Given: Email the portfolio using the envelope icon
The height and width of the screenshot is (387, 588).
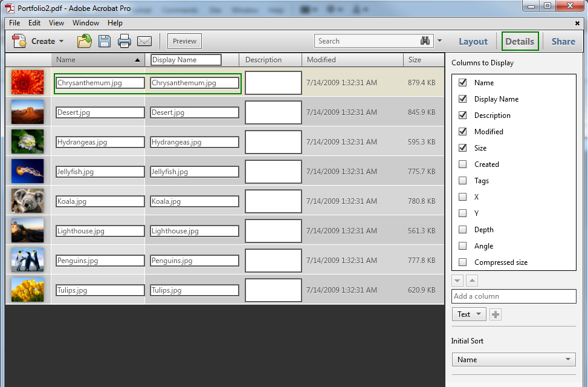Looking at the screenshot, I should 144,41.
